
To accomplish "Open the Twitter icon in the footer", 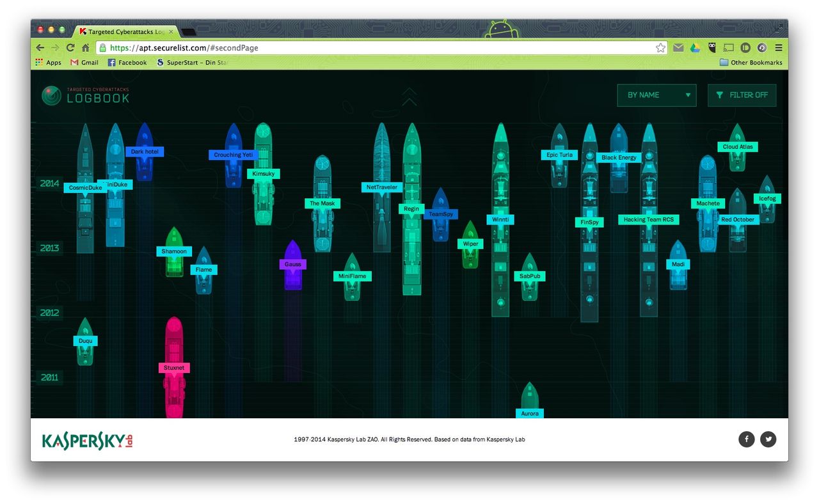I will point(768,439).
